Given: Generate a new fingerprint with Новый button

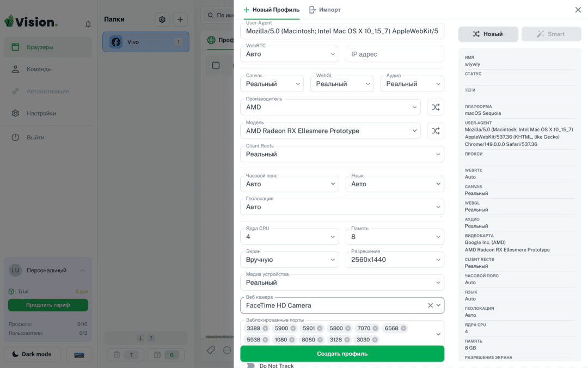Looking at the screenshot, I should pos(488,34).
